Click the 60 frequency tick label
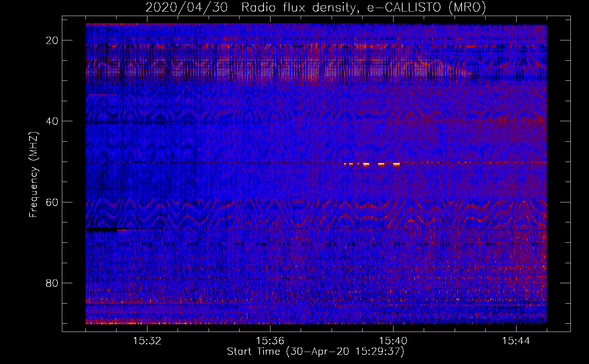Image resolution: width=589 pixels, height=364 pixels. [52, 202]
